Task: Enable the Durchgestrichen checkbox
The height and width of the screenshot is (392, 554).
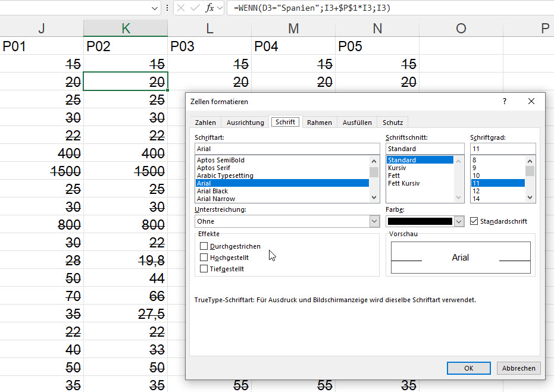Action: [204, 246]
